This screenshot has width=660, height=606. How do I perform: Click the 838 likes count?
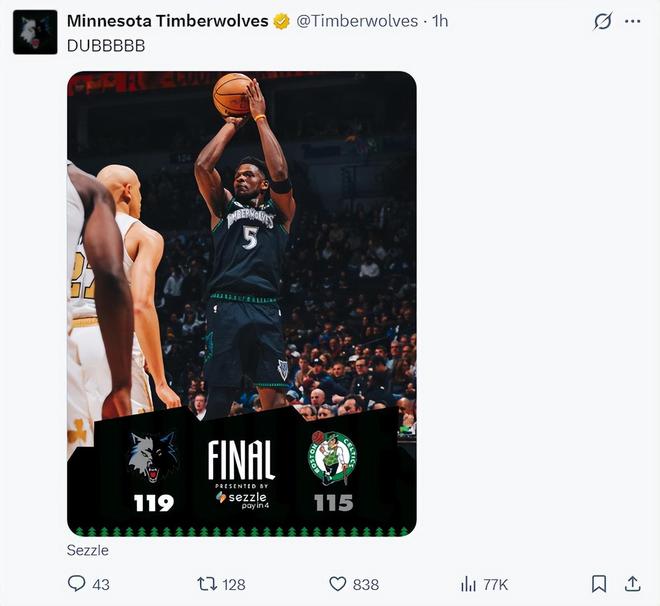pos(366,584)
